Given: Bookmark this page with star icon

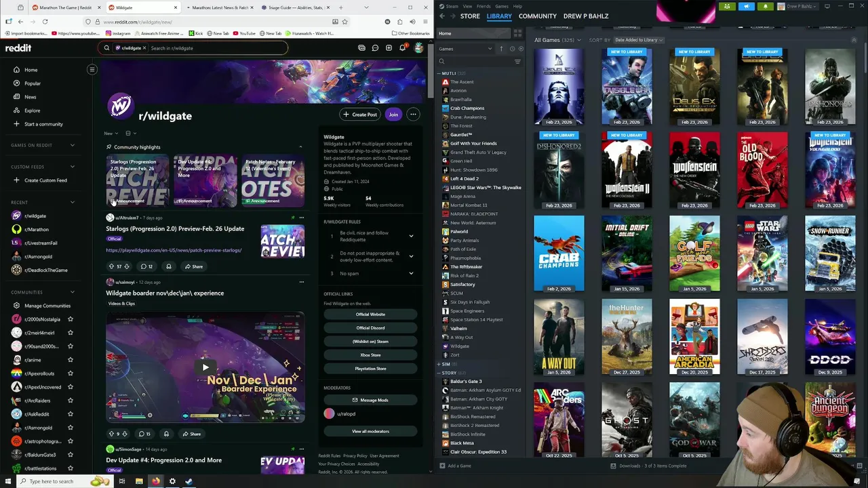Looking at the screenshot, I should pos(344,22).
